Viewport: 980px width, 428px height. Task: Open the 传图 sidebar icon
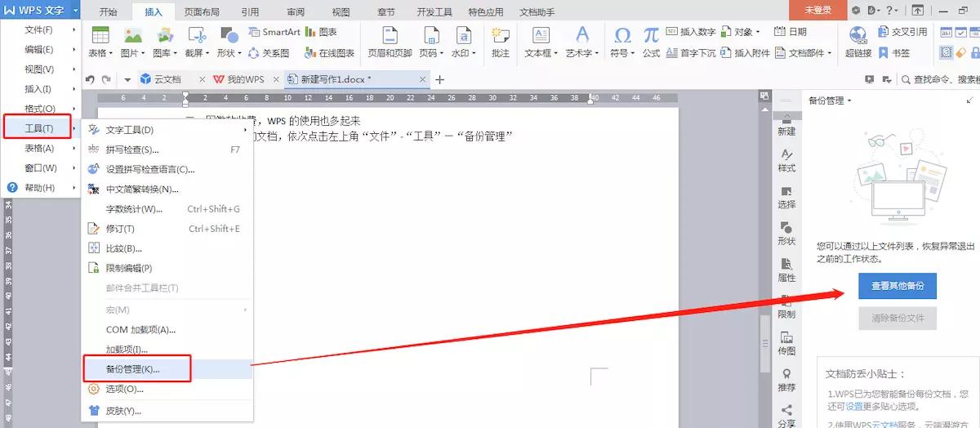[786, 343]
